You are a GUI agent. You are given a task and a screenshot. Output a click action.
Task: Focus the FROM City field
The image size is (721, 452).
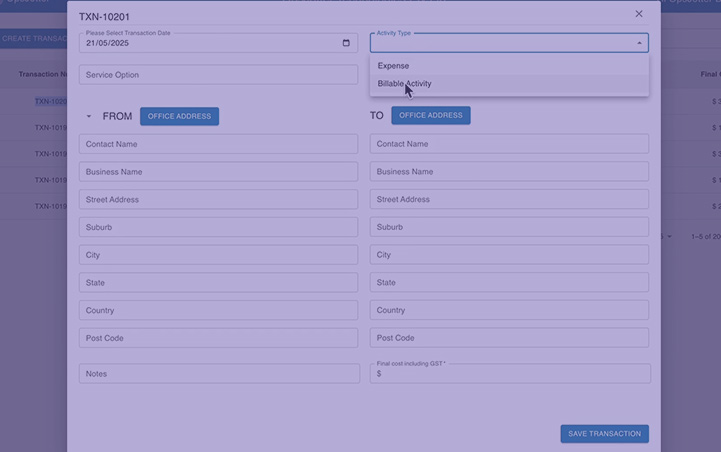point(218,255)
